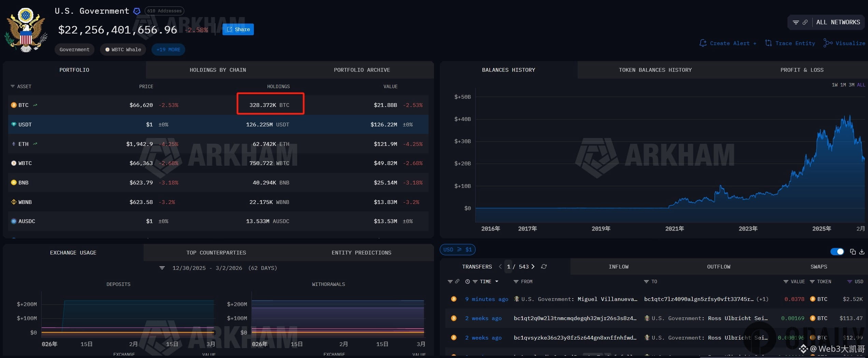Toggle the blue switch above transfers
Viewport: 868px width, 358px height.
pyautogui.click(x=837, y=252)
